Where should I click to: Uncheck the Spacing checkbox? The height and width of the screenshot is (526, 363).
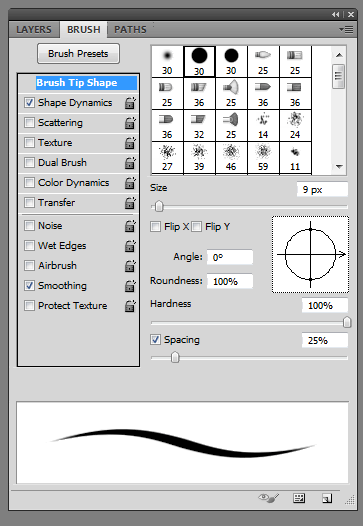tap(155, 339)
